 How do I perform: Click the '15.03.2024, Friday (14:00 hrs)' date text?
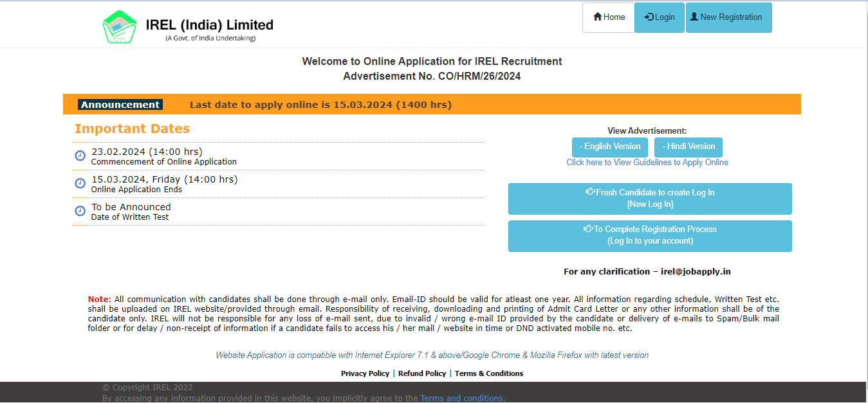(x=165, y=179)
